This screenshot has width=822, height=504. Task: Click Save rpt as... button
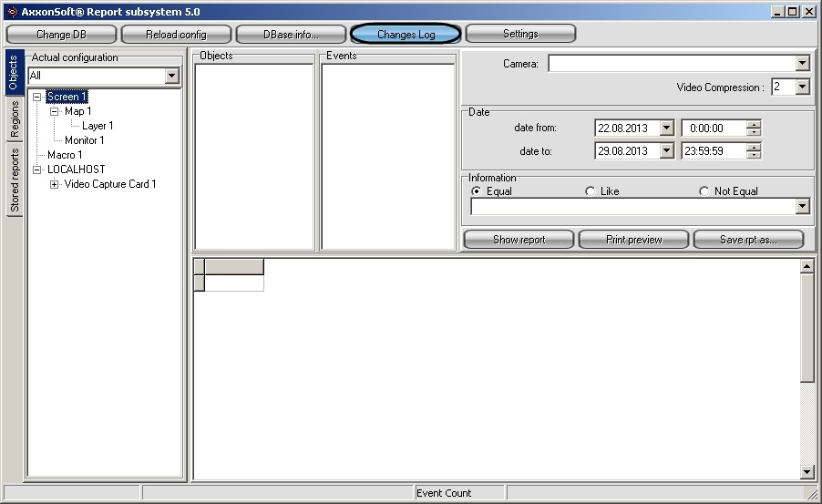click(748, 240)
